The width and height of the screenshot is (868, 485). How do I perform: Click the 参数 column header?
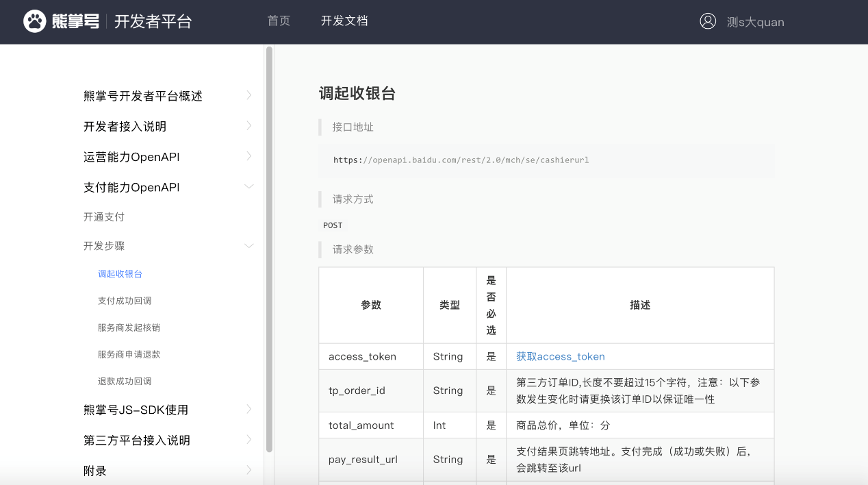pos(371,306)
